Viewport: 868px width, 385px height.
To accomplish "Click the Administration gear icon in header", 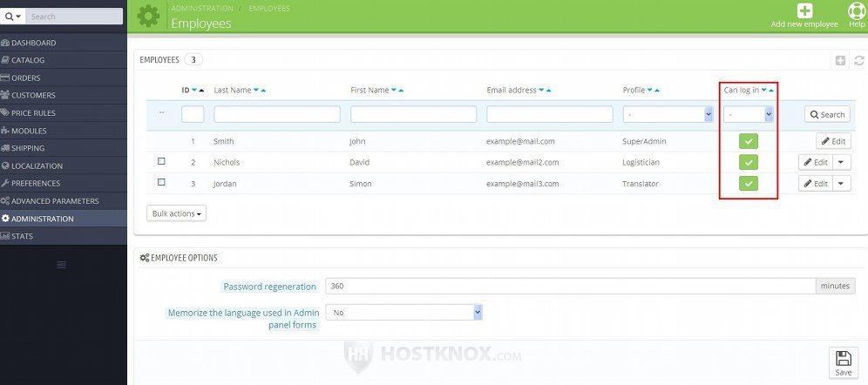I will 148,16.
